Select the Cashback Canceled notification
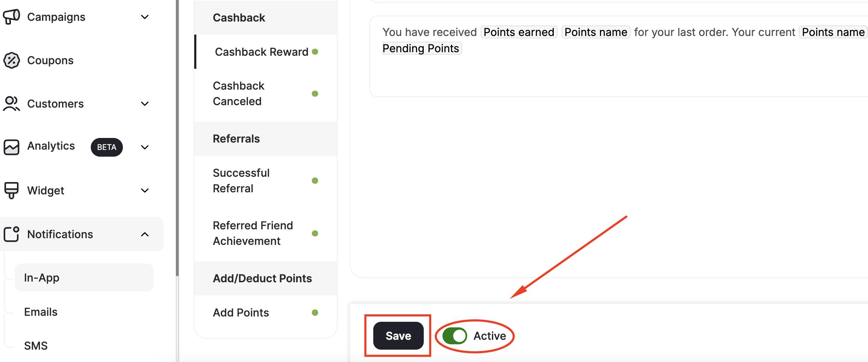This screenshot has width=868, height=362. point(238,93)
